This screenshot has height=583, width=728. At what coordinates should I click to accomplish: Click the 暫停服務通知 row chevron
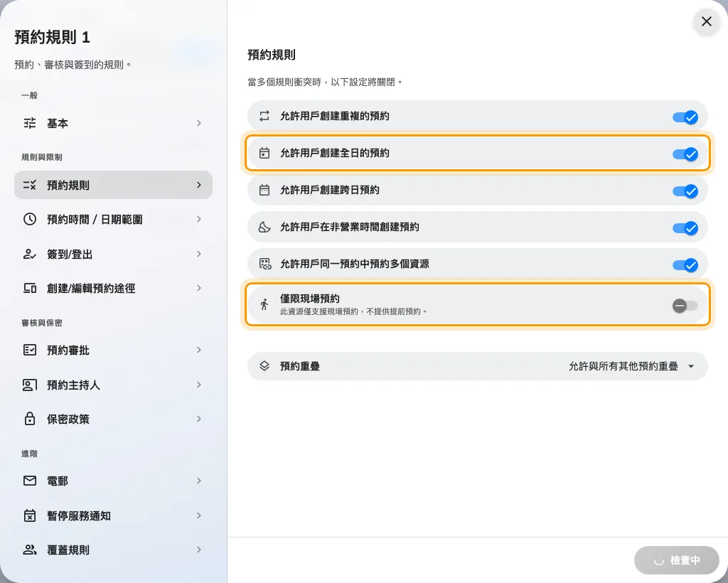tap(199, 515)
